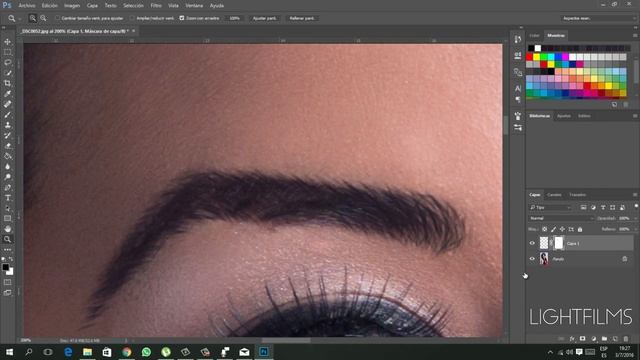
Task: Select the Rectangular Marquee tool
Action: (7, 52)
